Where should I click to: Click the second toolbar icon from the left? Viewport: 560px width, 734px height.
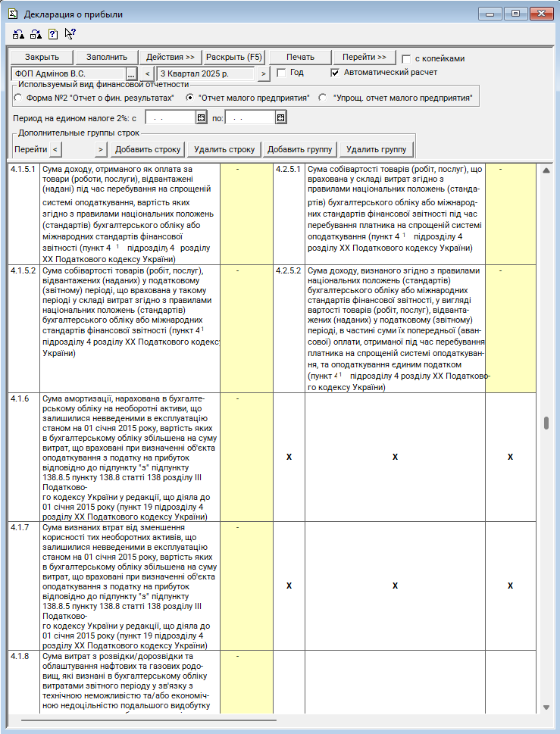36,34
